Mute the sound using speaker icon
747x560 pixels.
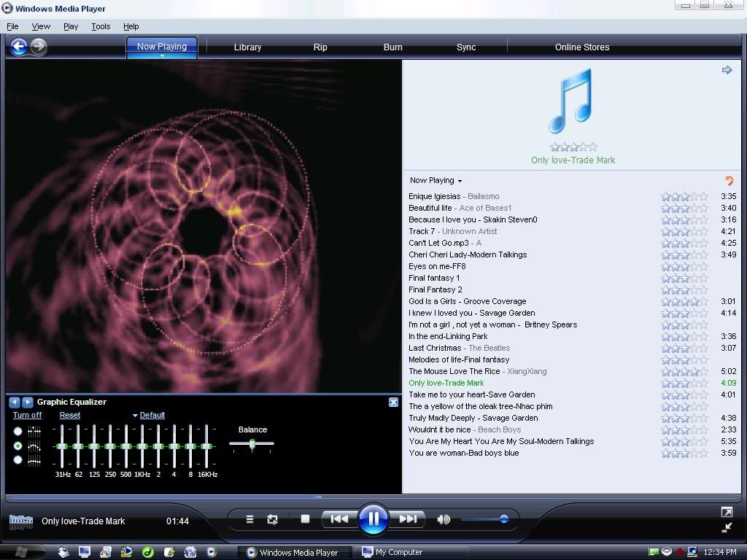coord(443,519)
